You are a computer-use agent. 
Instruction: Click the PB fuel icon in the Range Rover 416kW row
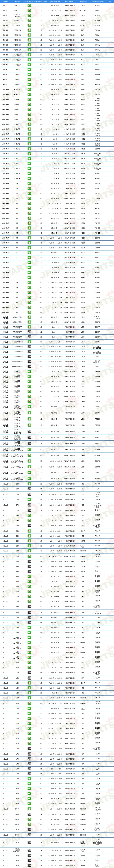29,401
